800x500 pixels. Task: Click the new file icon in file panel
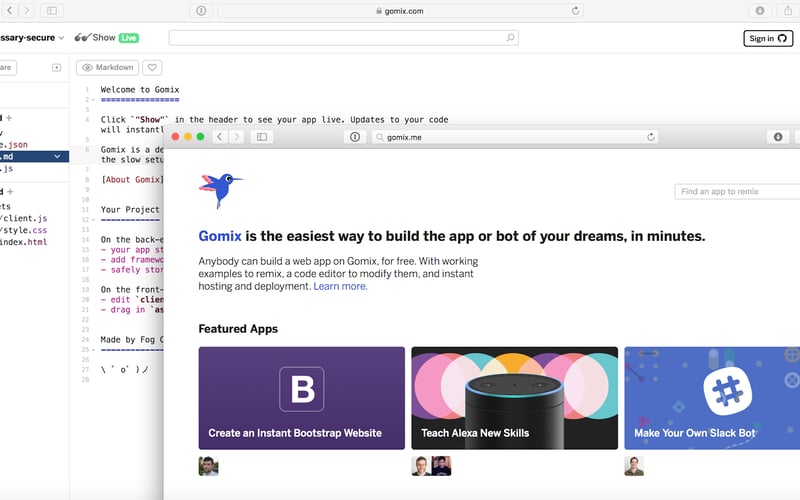point(57,67)
